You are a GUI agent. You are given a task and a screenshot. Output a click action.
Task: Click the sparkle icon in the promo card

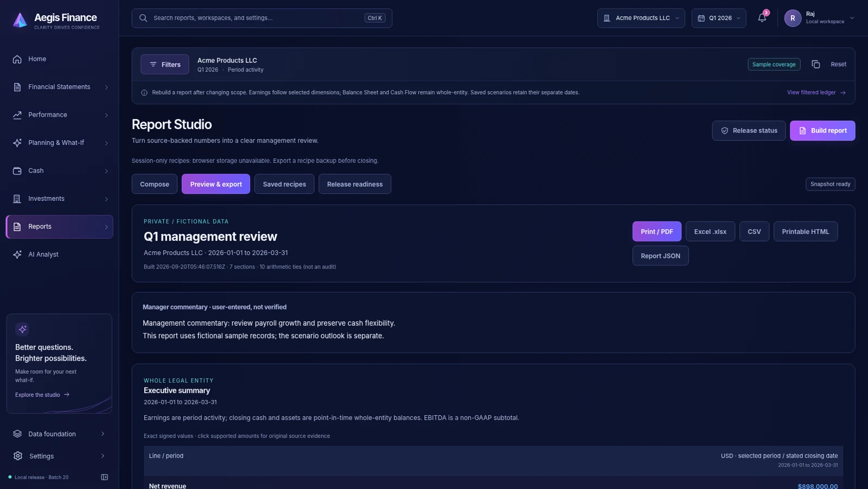[22, 329]
